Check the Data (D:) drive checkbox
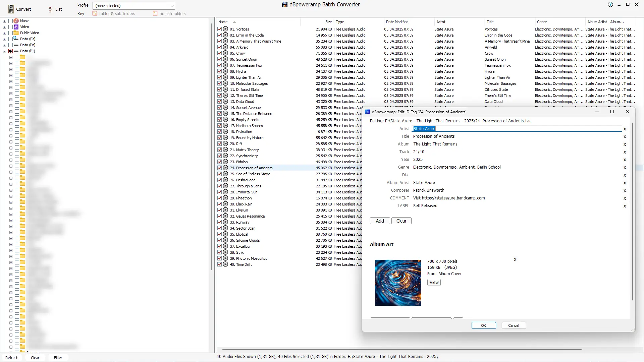 tap(10, 45)
